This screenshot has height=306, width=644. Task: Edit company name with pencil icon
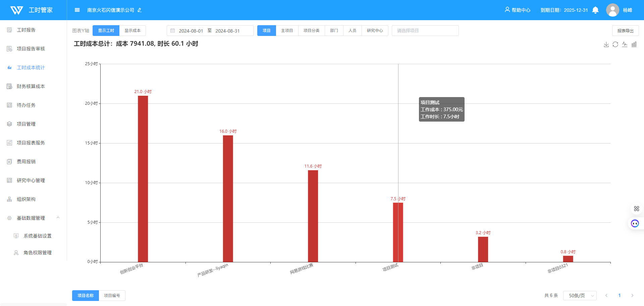[x=140, y=10]
